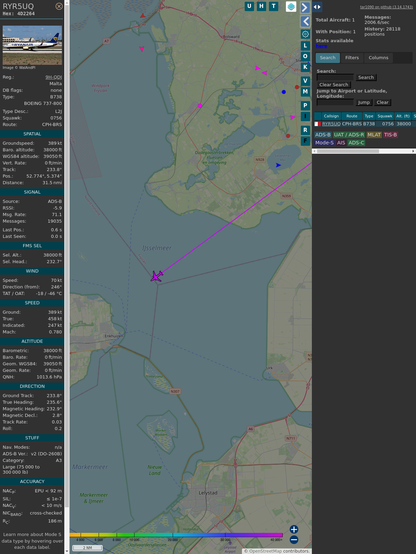Image resolution: width=416 pixels, height=554 pixels.
Task: Focus the Search text field
Action: pos(335,77)
